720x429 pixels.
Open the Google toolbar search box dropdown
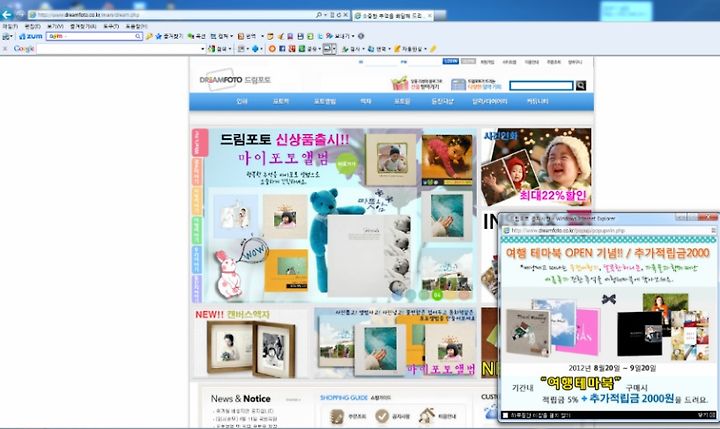coord(202,49)
